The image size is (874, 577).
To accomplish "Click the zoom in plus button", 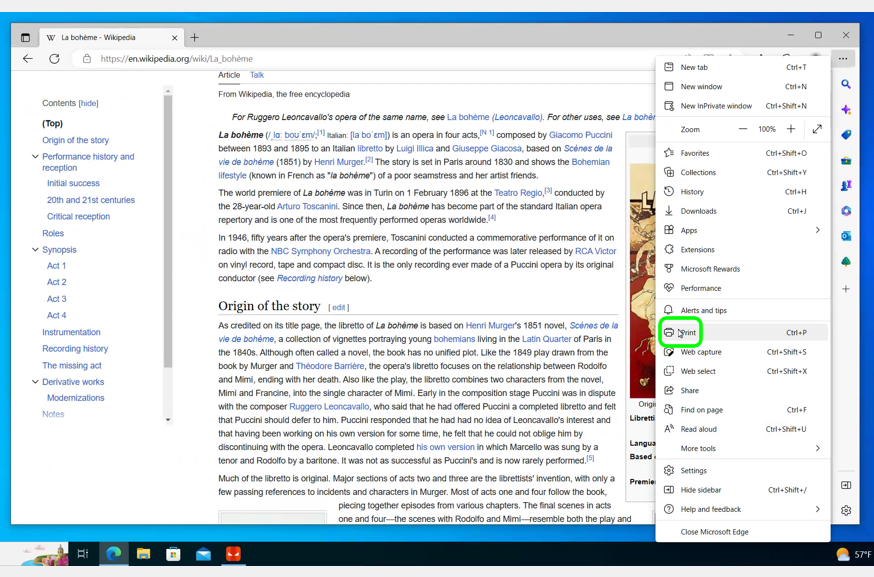I will pos(791,129).
